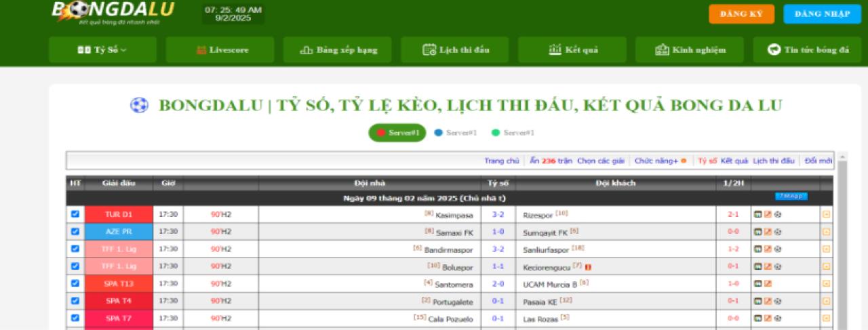Open the Livescore menu item
Image resolution: width=868 pixels, height=330 pixels.
pos(220,49)
